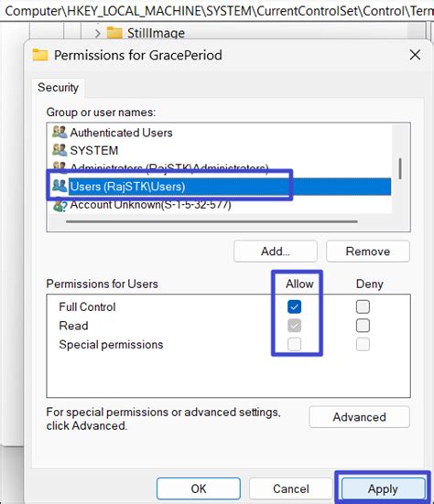
Task: Toggle Deny checkbox for Full Control
Action: pos(363,306)
